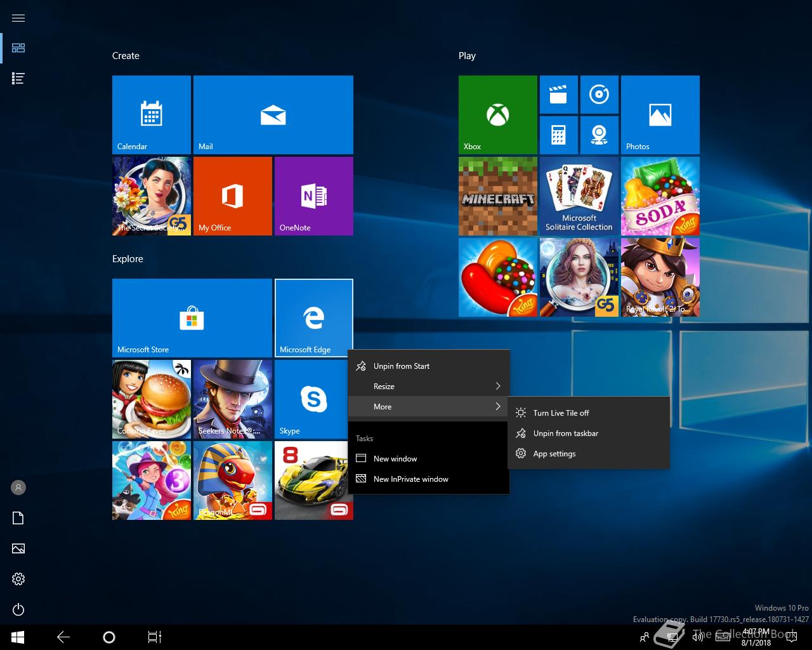Launch Candy Crush Soda Saga tile
Screen dimensions: 812x650
tap(660, 196)
